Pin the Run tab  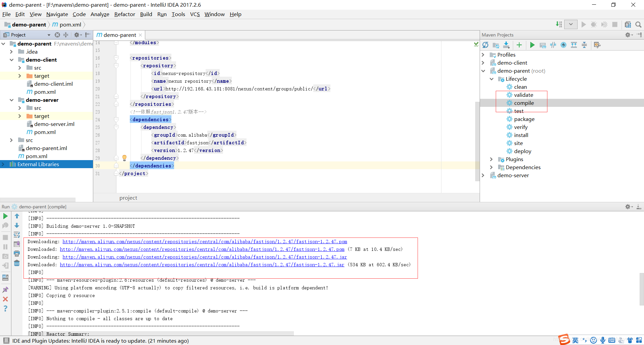[5, 290]
